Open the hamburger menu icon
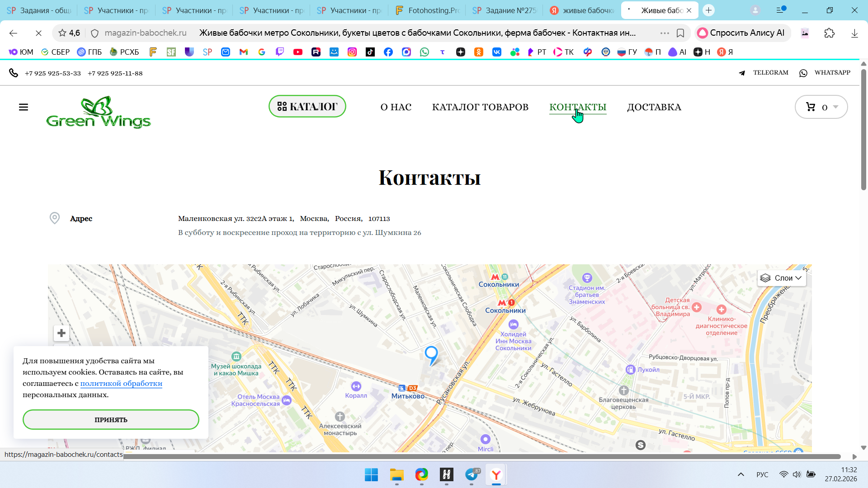Viewport: 868px width, 488px height. (24, 107)
